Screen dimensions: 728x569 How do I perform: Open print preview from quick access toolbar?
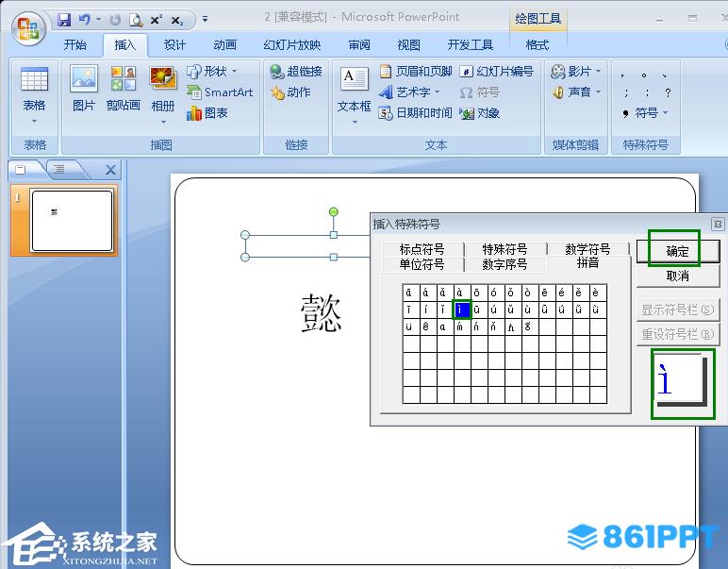coord(136,20)
